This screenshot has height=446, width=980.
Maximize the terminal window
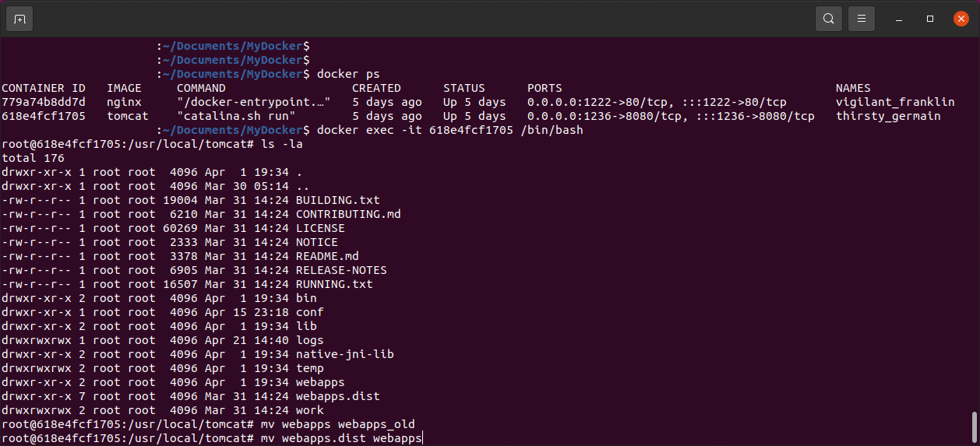tap(930, 18)
